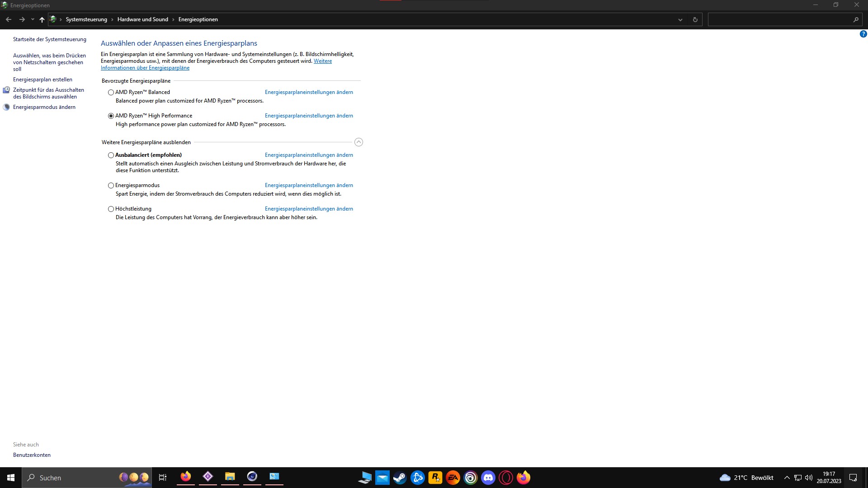Open the Firefox icon beside Opera
The height and width of the screenshot is (488, 868).
(524, 478)
